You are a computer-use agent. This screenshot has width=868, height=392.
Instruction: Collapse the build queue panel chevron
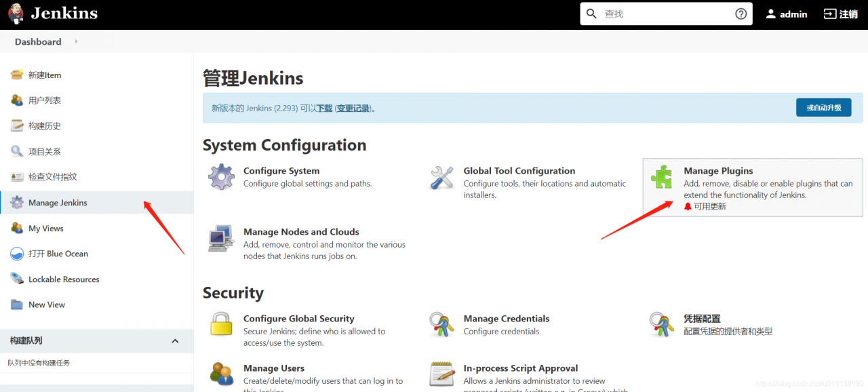coord(175,340)
